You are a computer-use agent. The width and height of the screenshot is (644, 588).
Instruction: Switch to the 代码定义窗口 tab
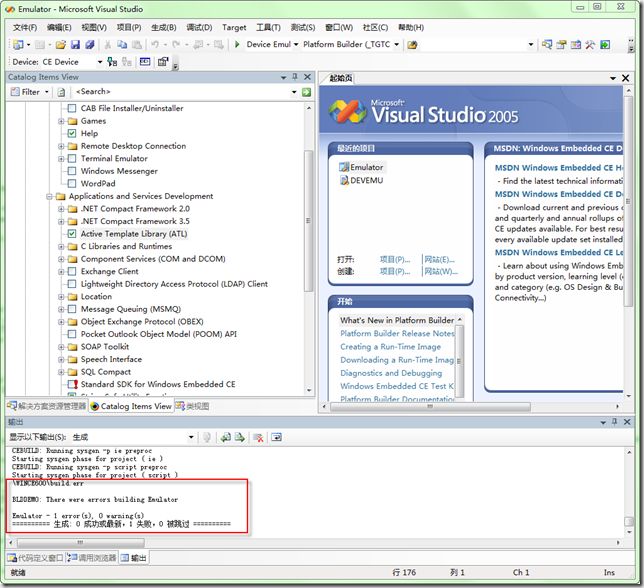pos(36,558)
